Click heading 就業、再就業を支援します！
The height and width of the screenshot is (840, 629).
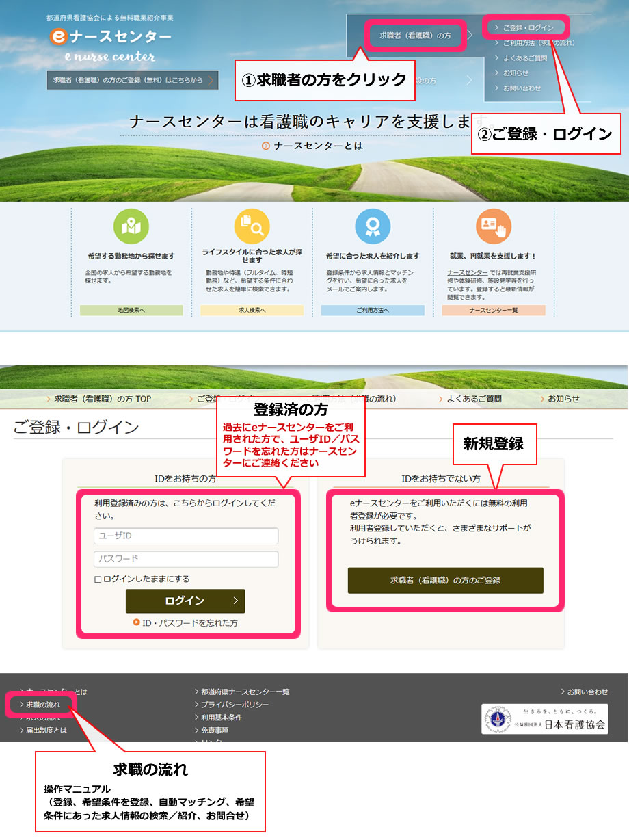[x=494, y=256]
